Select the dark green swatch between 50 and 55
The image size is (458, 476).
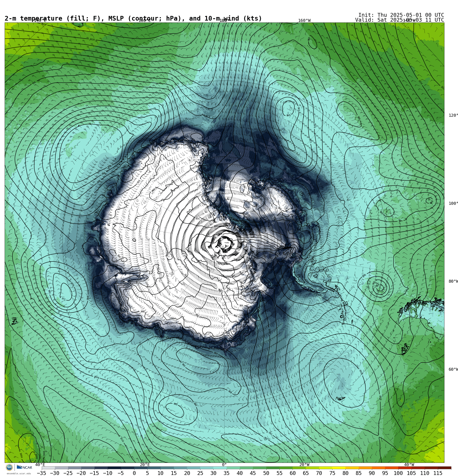pos(273,468)
